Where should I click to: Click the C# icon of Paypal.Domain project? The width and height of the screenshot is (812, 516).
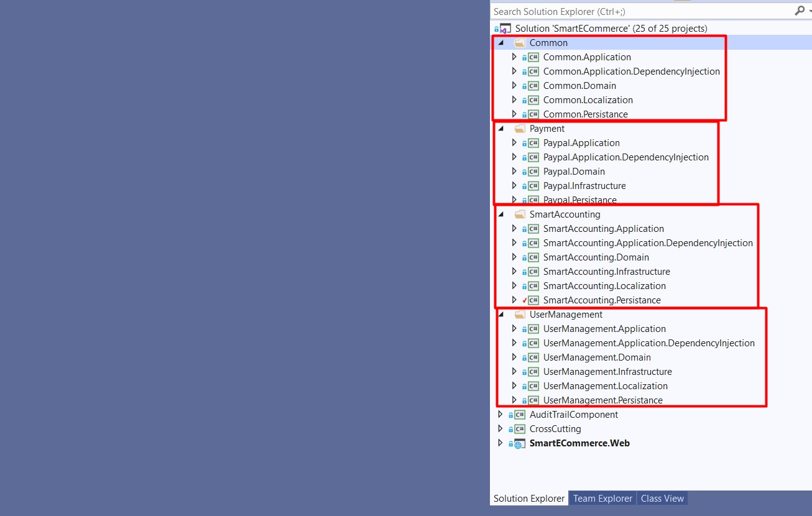(533, 172)
